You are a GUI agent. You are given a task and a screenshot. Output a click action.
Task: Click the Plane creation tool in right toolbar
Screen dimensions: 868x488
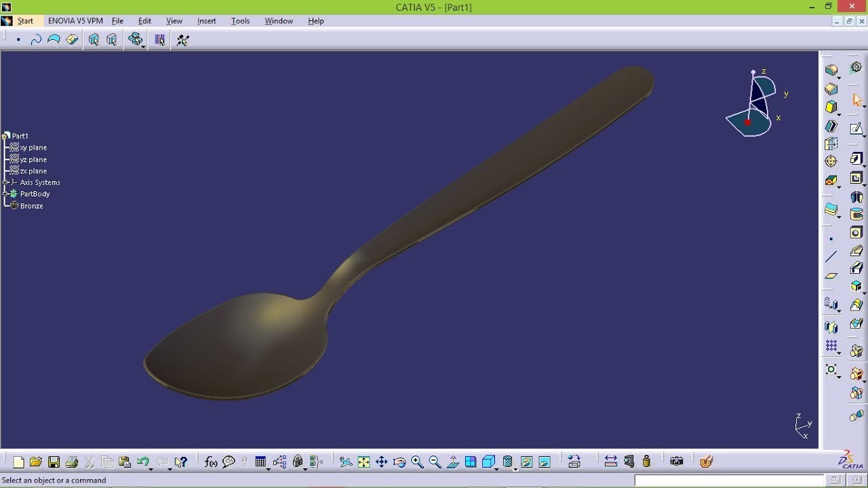[831, 276]
